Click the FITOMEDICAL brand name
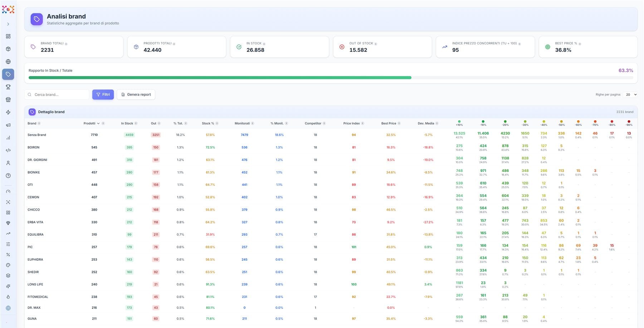The height and width of the screenshot is (328, 644). tap(38, 297)
